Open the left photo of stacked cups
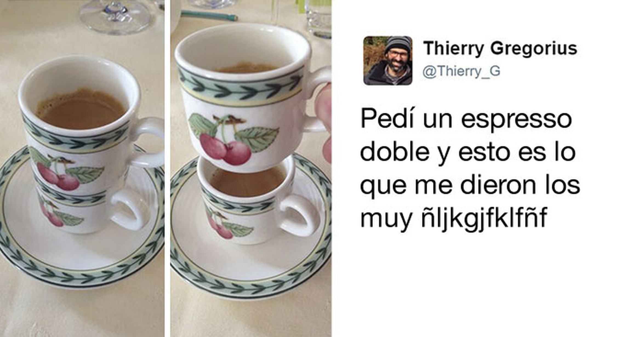This screenshot has width=644, height=337. tap(82, 168)
